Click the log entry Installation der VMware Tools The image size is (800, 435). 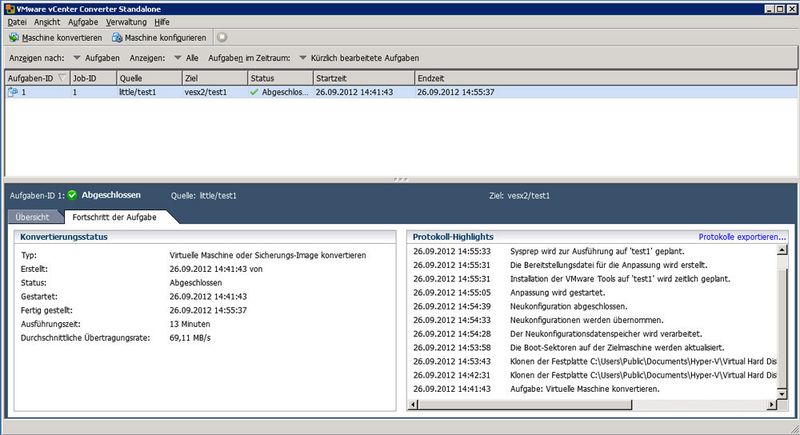pos(620,279)
